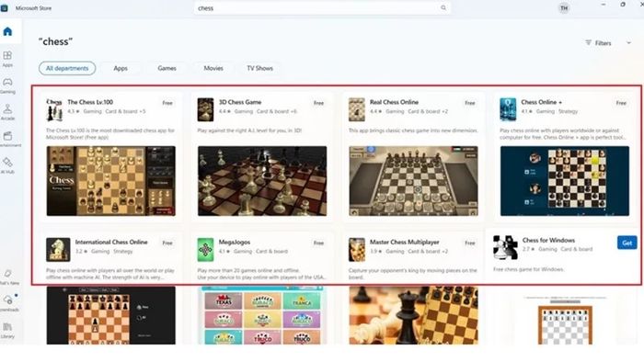The image size is (644, 362).
Task: Click Free badge on The Chess Lv.100
Action: [x=167, y=103]
